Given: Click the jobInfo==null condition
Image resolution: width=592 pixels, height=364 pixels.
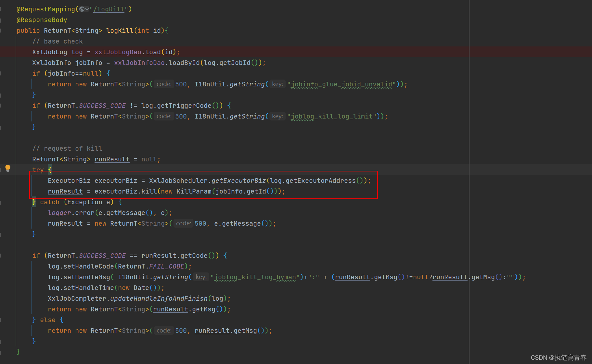Looking at the screenshot, I should (x=73, y=73).
